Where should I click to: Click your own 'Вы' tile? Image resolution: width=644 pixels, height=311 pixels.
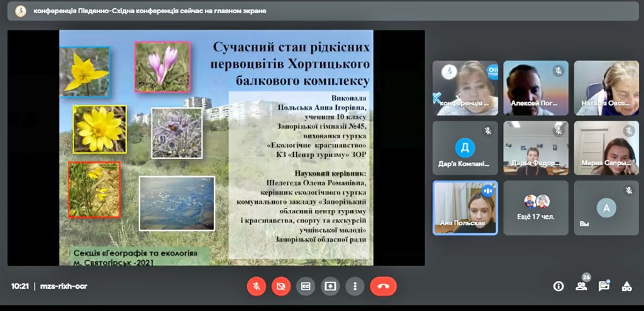(606, 208)
